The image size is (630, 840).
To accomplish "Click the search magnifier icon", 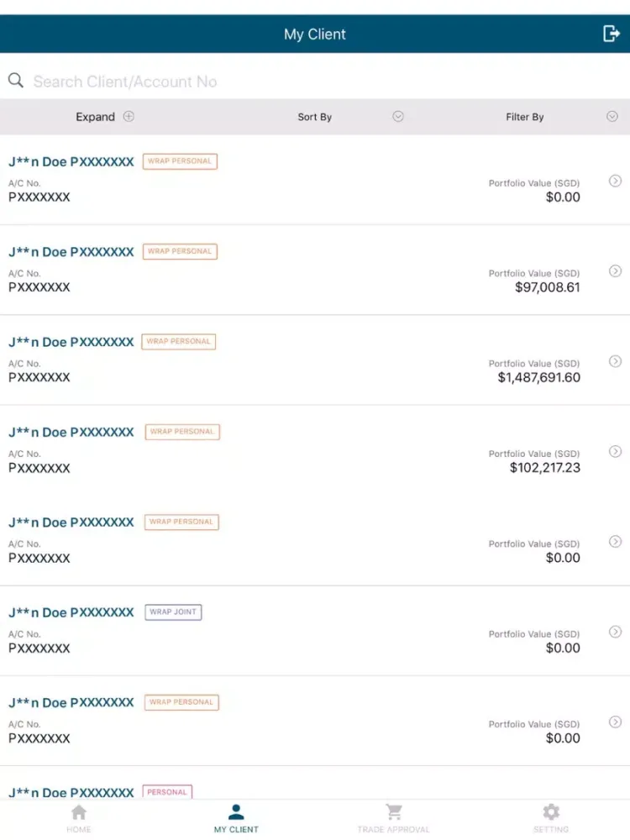I will [x=15, y=81].
